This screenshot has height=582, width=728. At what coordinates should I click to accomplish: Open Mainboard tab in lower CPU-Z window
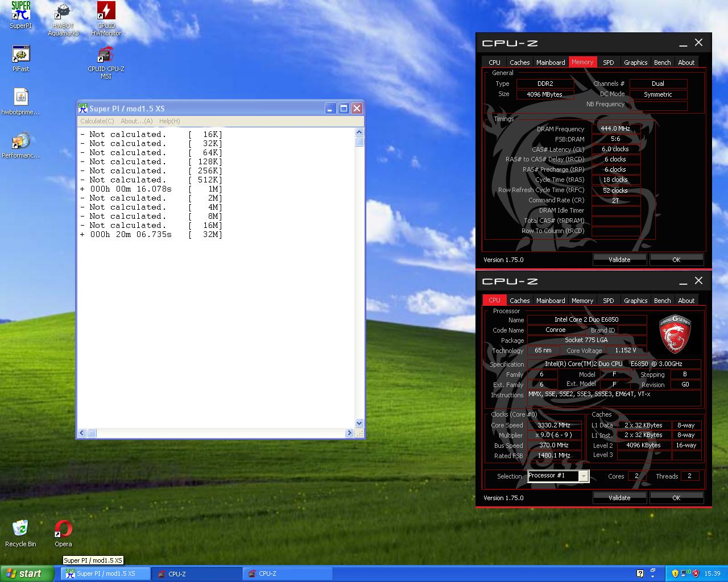click(551, 301)
